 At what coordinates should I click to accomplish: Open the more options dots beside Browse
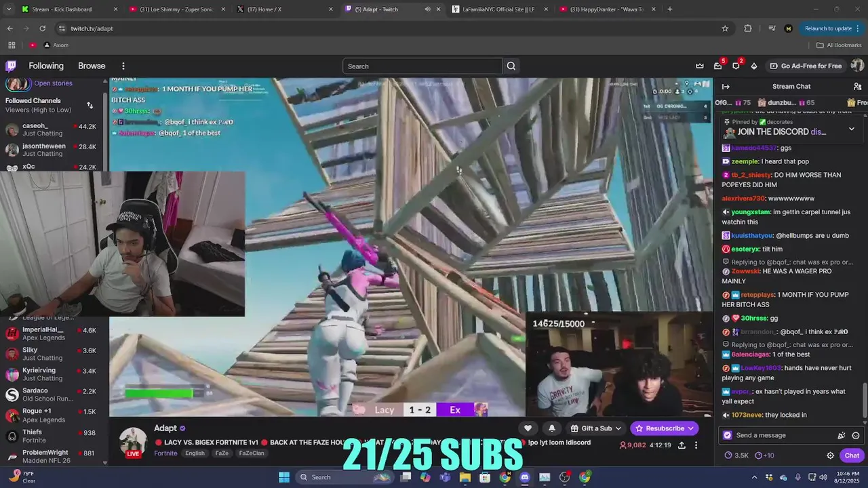pyautogui.click(x=123, y=66)
